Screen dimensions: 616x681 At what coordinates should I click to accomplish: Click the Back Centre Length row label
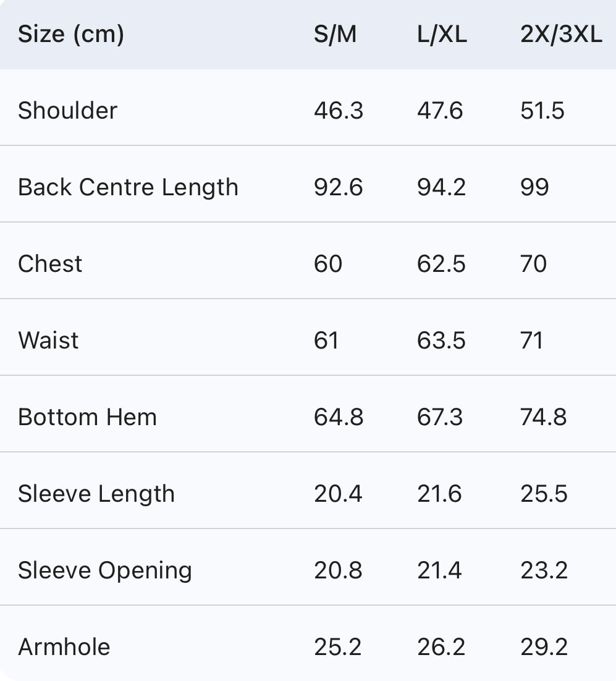click(x=128, y=187)
